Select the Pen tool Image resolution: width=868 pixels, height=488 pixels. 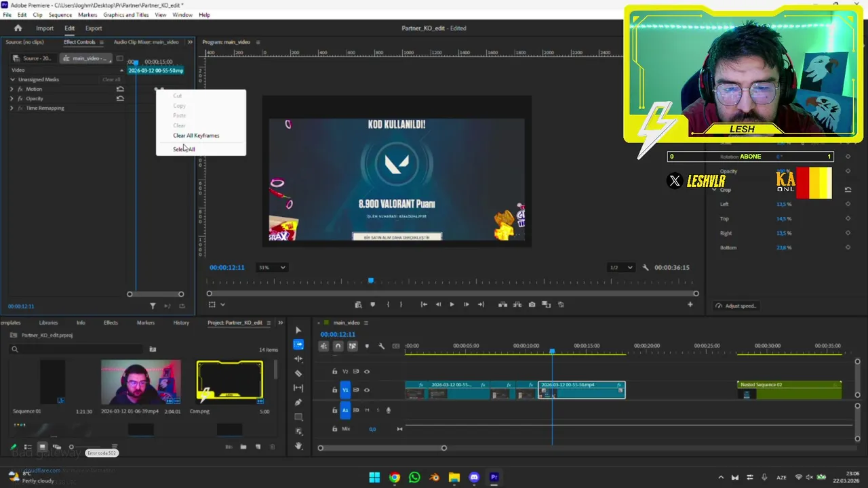point(298,402)
